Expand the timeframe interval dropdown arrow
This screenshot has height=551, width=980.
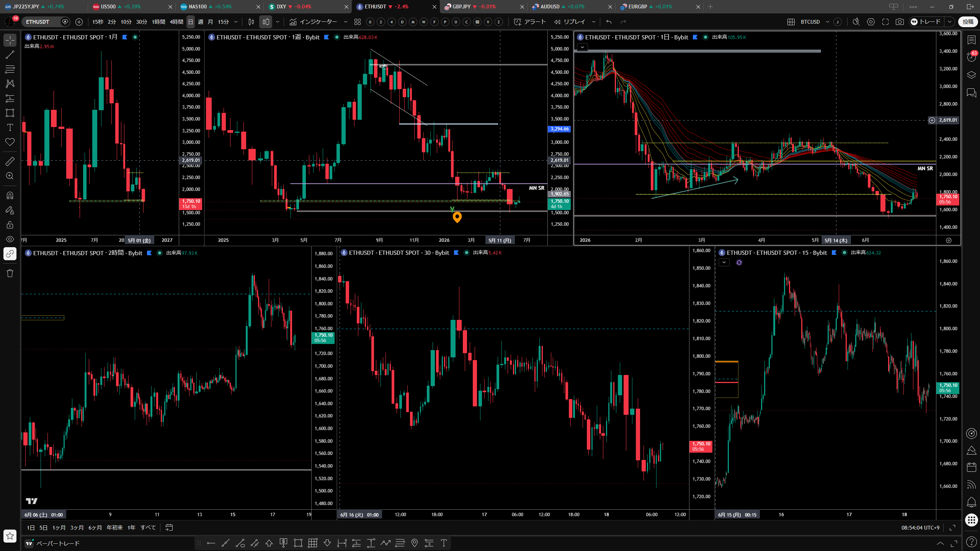click(236, 22)
